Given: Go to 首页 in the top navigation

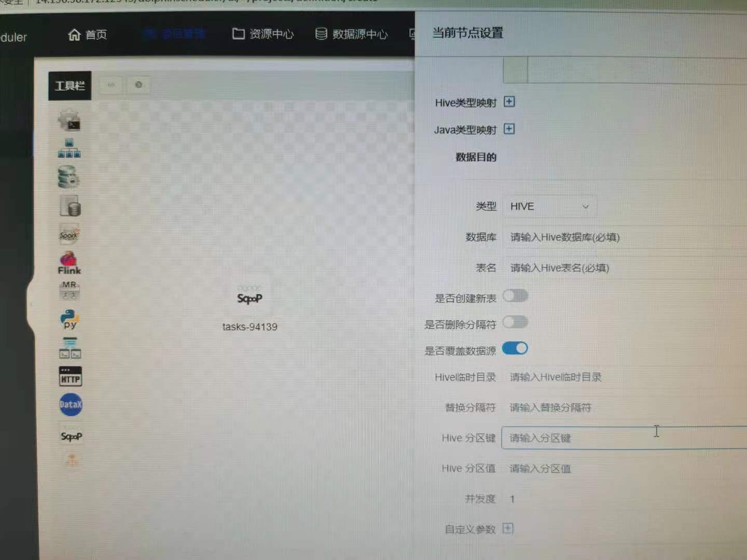Looking at the screenshot, I should [x=87, y=34].
